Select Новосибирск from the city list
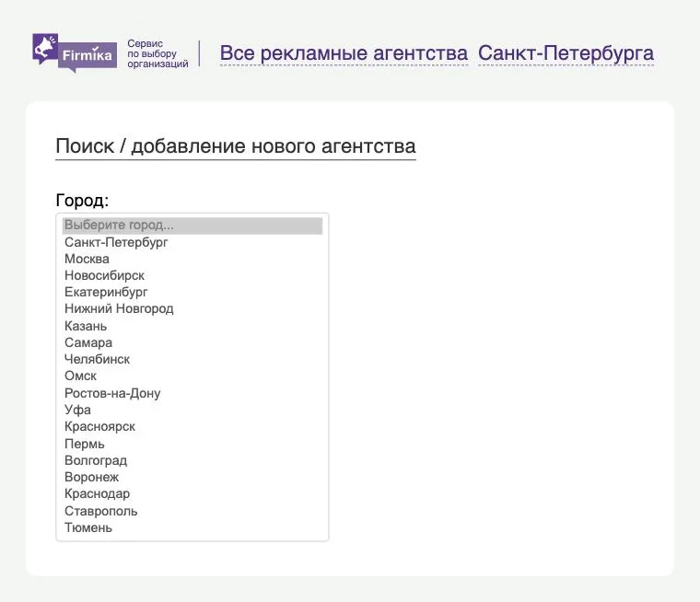700x602 pixels. 192,276
